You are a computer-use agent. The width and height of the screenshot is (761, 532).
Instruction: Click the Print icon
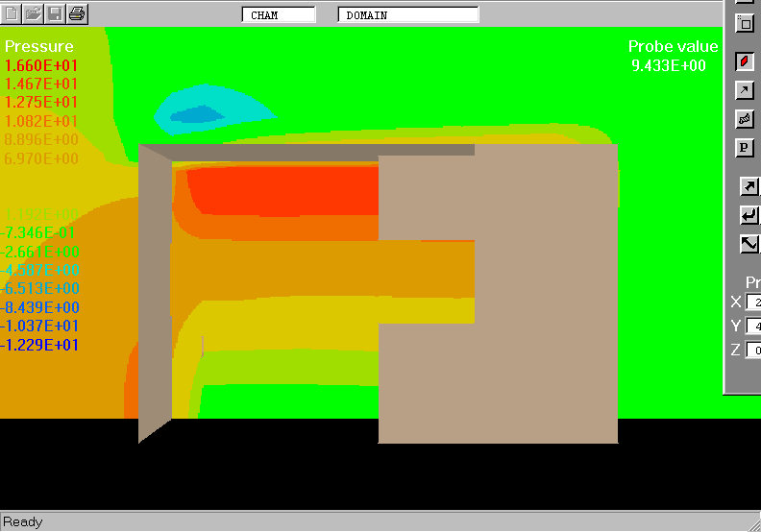[77, 13]
